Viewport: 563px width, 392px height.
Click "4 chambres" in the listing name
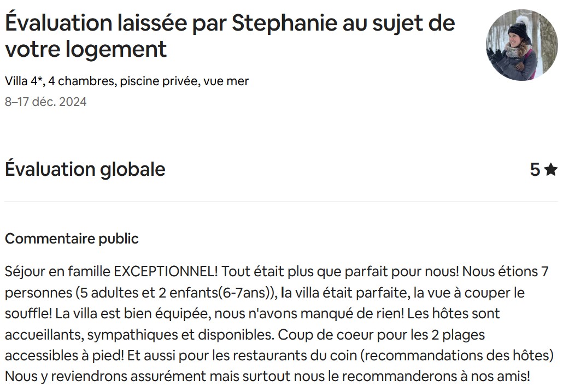[81, 81]
